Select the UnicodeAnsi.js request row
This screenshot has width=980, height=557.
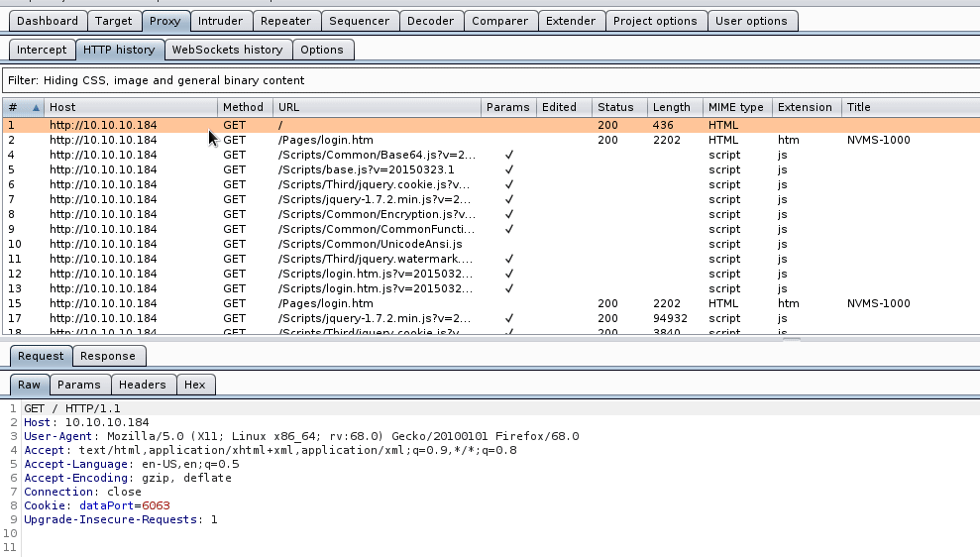[x=370, y=244]
